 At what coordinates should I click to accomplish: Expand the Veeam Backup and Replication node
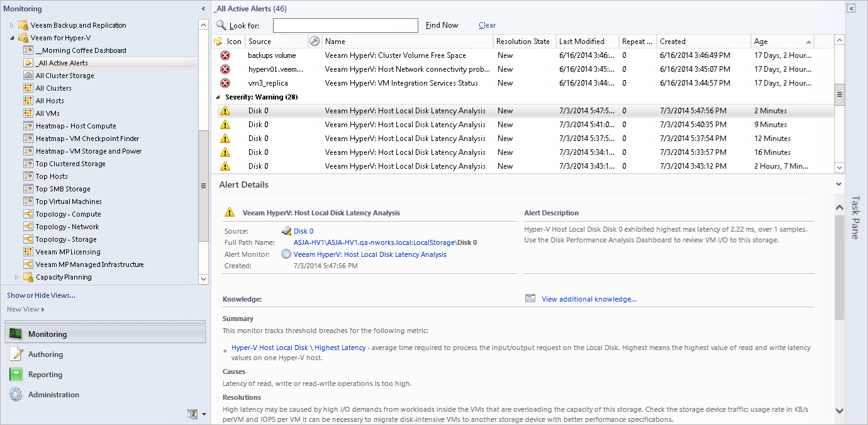13,25
